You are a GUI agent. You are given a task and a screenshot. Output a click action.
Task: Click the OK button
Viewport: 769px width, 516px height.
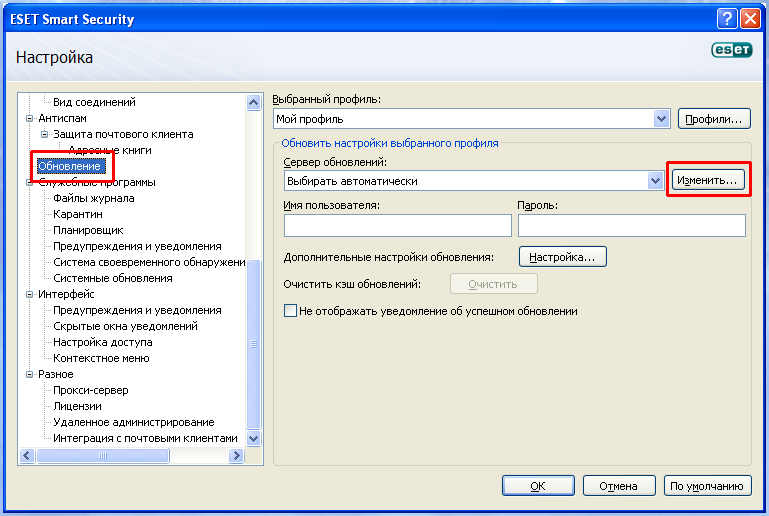(x=538, y=486)
